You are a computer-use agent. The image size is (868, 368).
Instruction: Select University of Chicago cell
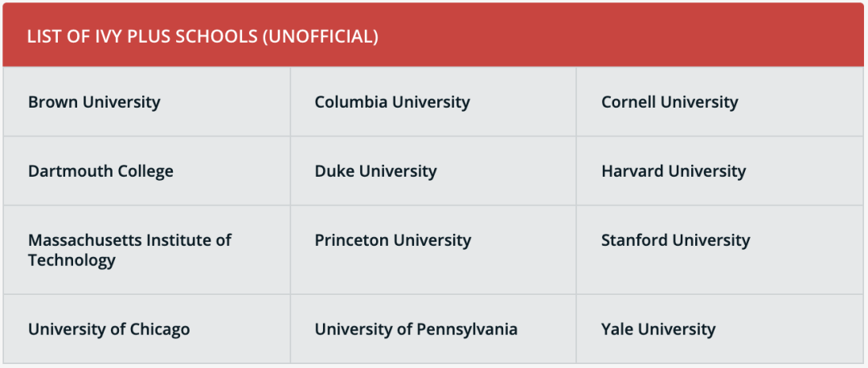(146, 329)
